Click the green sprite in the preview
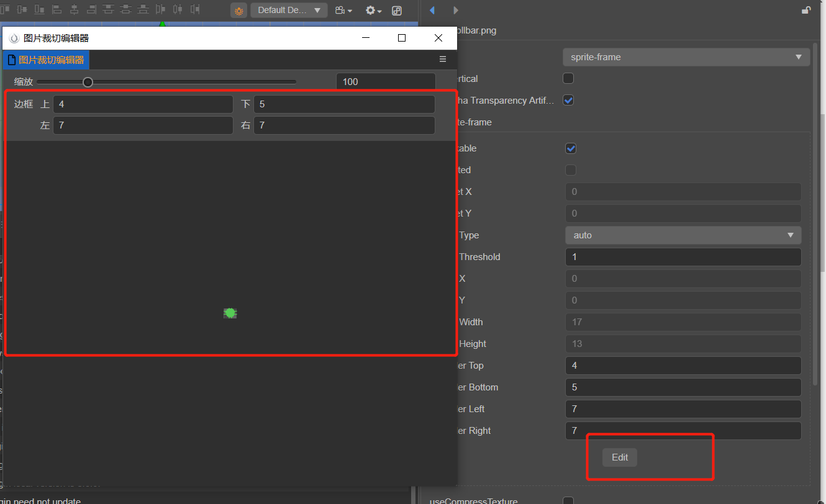The image size is (826, 504). 230,313
